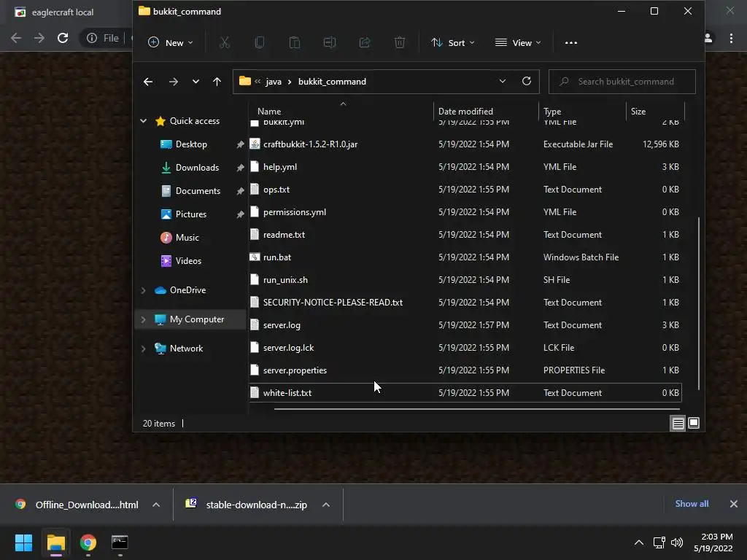Open the Sort dropdown menu
This screenshot has height=560, width=747.
[452, 43]
